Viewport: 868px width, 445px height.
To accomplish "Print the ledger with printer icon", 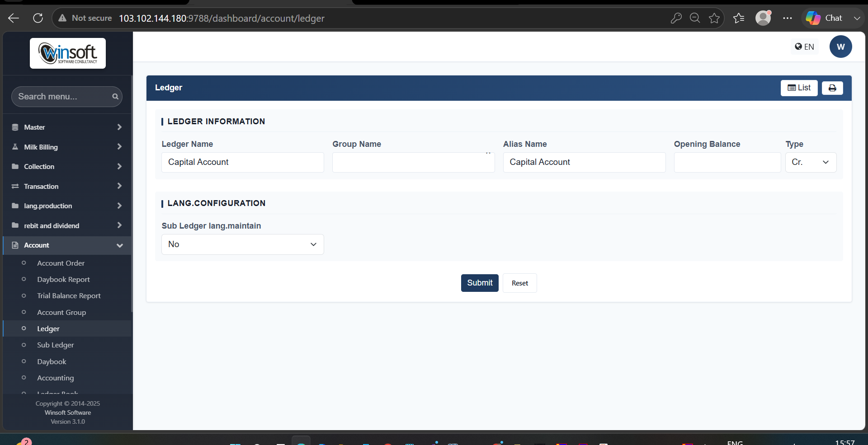I will click(832, 88).
